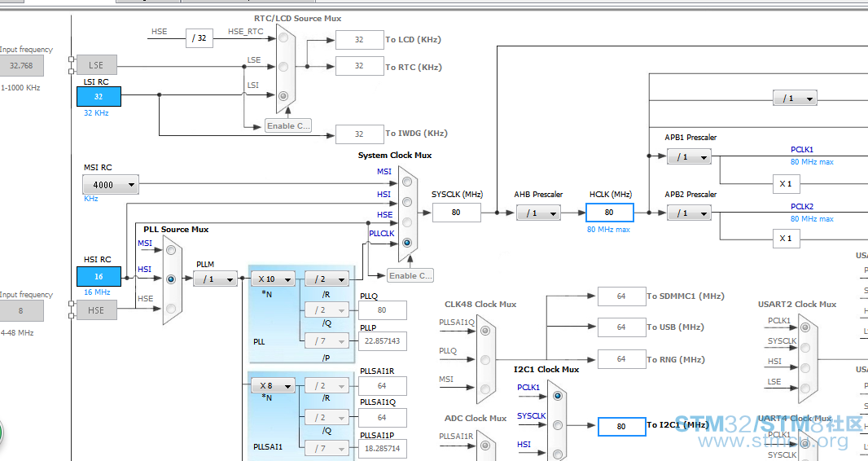Screen dimensions: 868x461
Task: Click Enable CSS button under RTC/LCD mux
Action: pos(288,125)
